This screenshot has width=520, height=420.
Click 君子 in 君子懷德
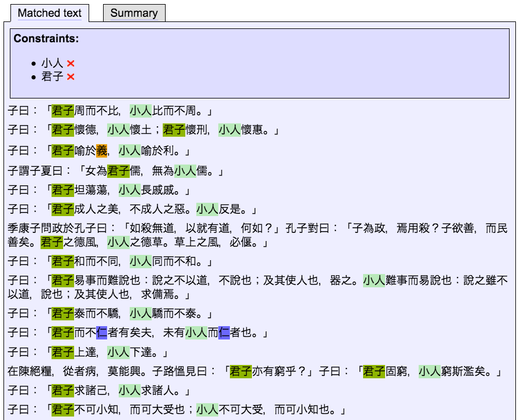(62, 130)
